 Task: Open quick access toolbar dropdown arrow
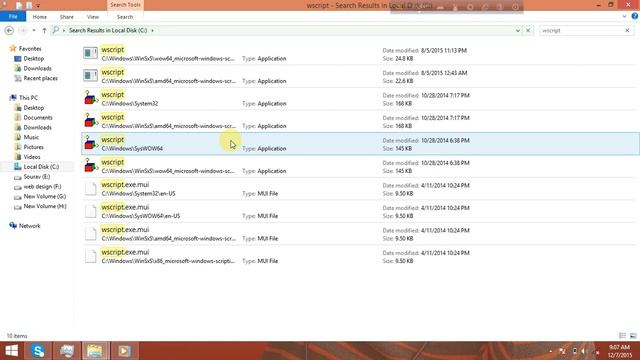pos(38,6)
